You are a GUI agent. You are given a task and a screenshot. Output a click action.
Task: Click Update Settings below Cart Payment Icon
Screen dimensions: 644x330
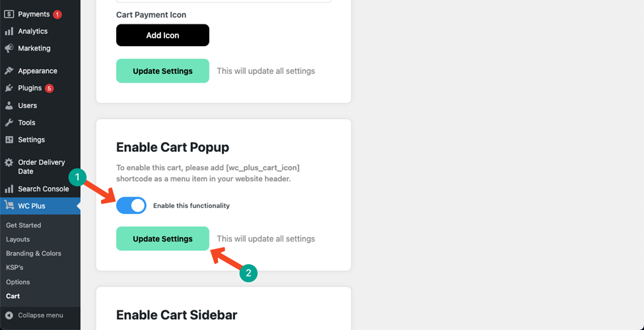pyautogui.click(x=162, y=71)
